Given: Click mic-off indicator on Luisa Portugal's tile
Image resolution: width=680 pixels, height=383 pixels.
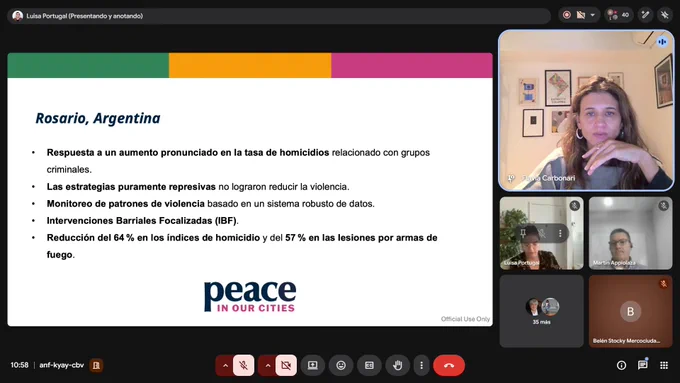Looking at the screenshot, I should click(575, 206).
